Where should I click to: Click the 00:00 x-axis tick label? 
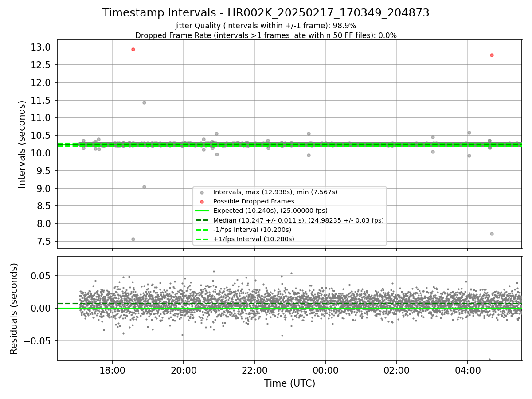pos(326,370)
